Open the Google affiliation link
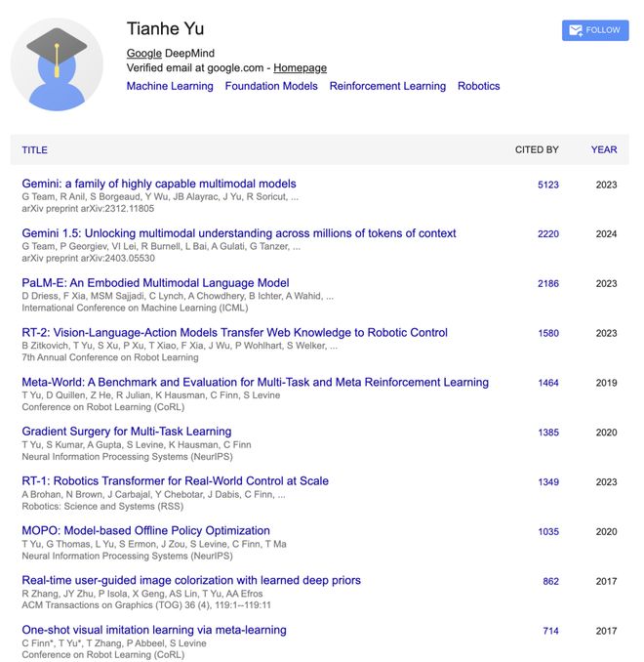 pos(143,53)
